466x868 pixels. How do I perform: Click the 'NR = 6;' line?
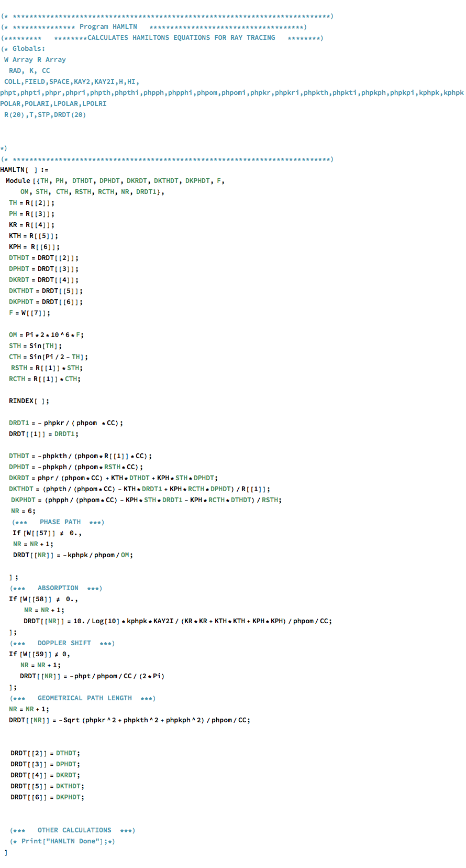pos(24,511)
